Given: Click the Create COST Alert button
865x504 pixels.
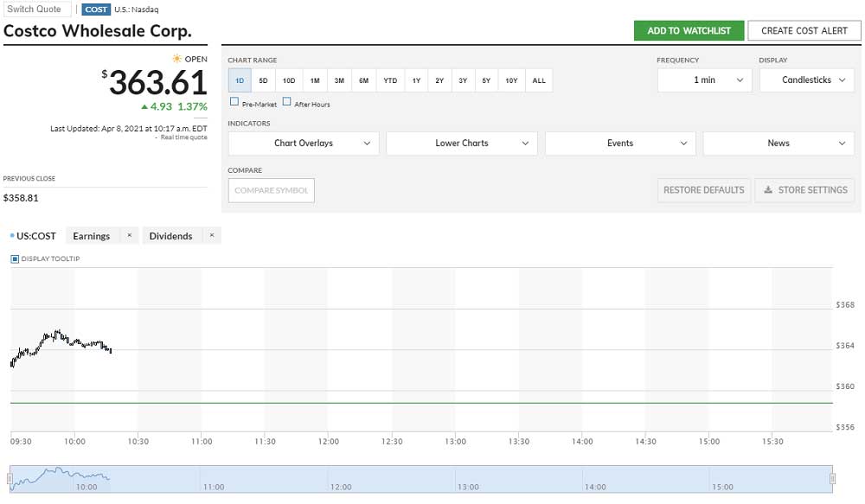Looking at the screenshot, I should tap(804, 31).
